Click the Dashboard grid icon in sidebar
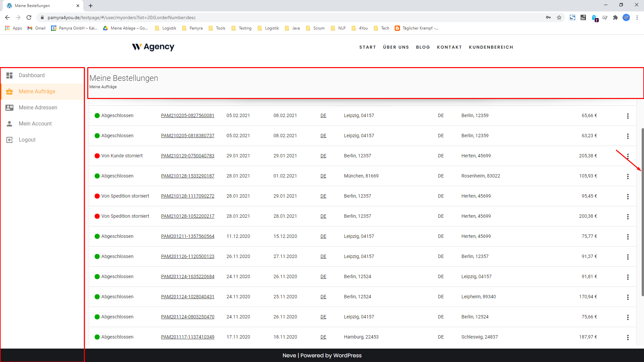The width and height of the screenshot is (644, 362). pyautogui.click(x=9, y=75)
